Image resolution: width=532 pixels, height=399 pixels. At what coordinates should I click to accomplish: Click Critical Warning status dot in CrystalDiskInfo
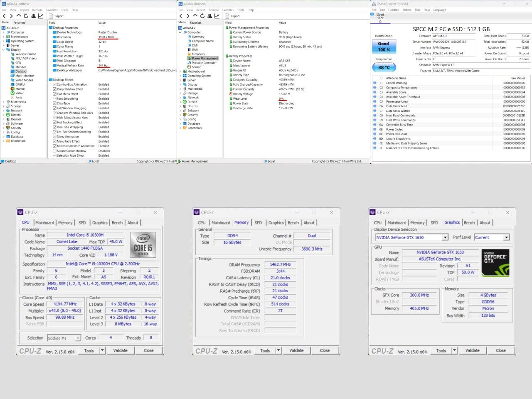coord(375,83)
